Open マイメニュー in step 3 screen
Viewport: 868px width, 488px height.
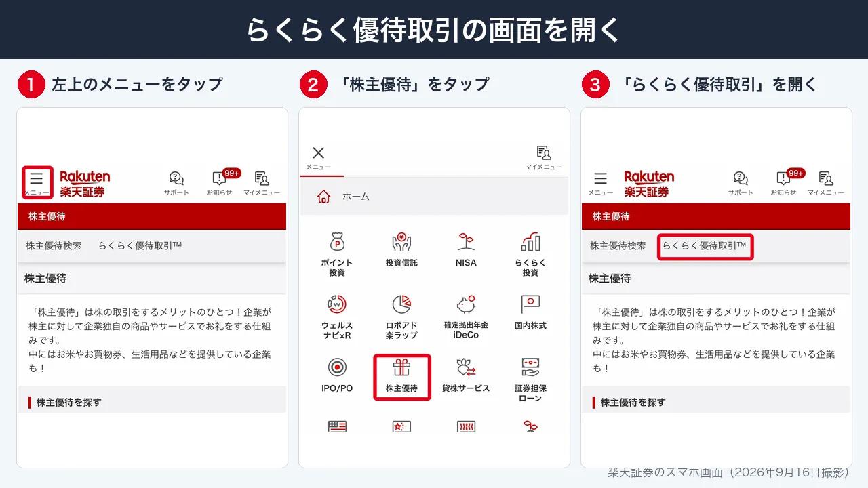pyautogui.click(x=826, y=183)
